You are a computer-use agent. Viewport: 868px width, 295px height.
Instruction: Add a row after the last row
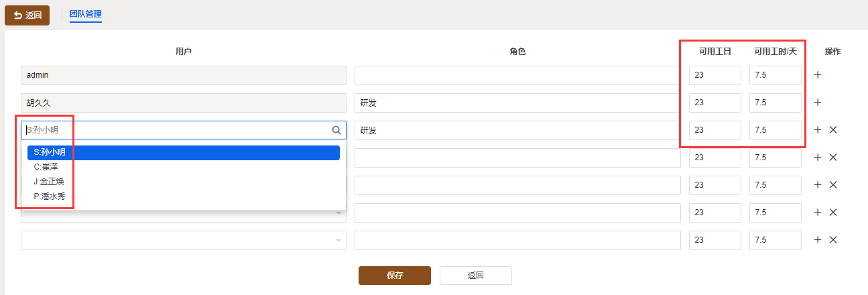point(818,240)
